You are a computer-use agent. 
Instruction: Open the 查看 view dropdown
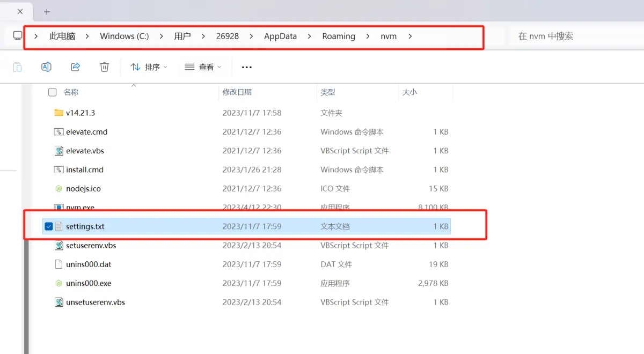pyautogui.click(x=203, y=67)
